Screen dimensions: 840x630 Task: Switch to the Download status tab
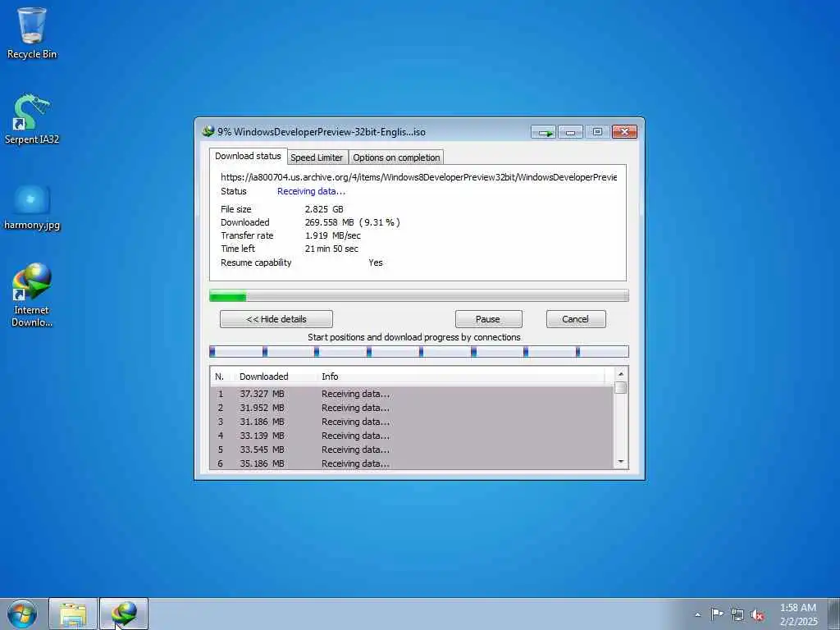248,157
